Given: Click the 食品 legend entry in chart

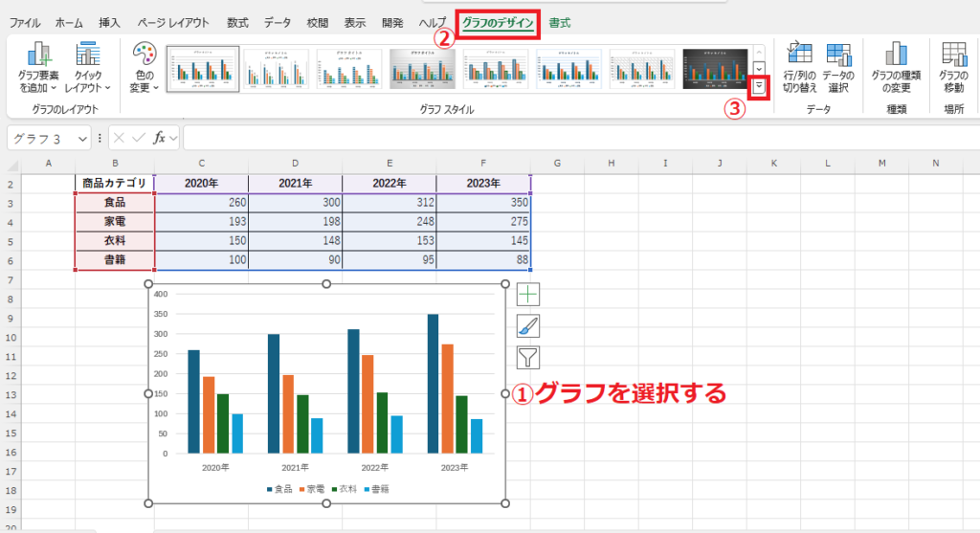Looking at the screenshot, I should pos(279,489).
